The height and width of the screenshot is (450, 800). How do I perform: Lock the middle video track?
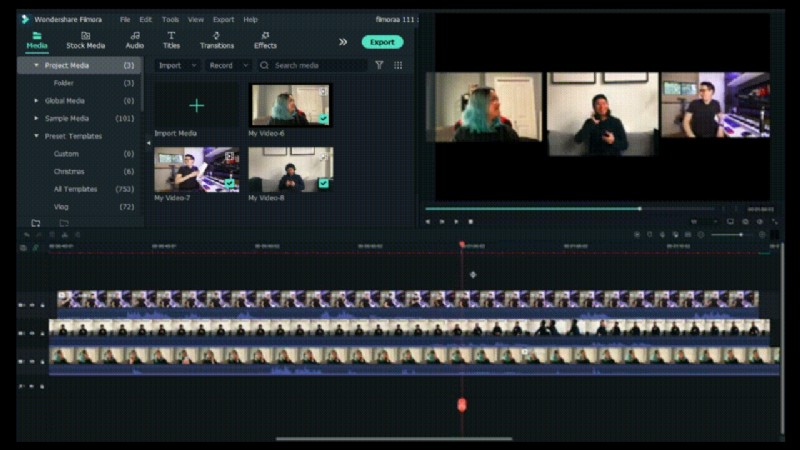[x=42, y=333]
